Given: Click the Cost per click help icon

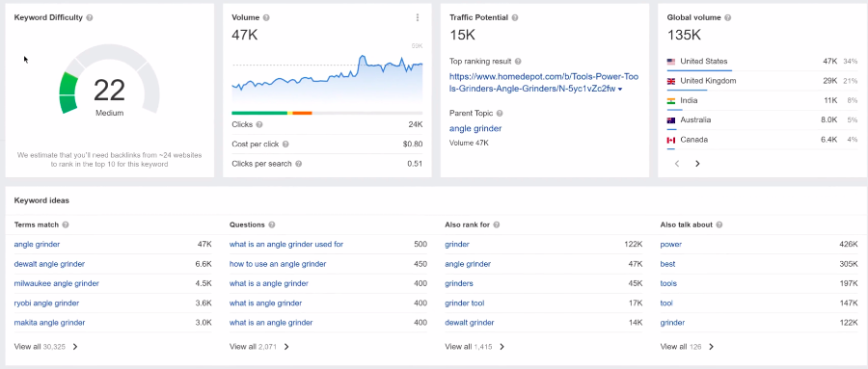Looking at the screenshot, I should [285, 145].
